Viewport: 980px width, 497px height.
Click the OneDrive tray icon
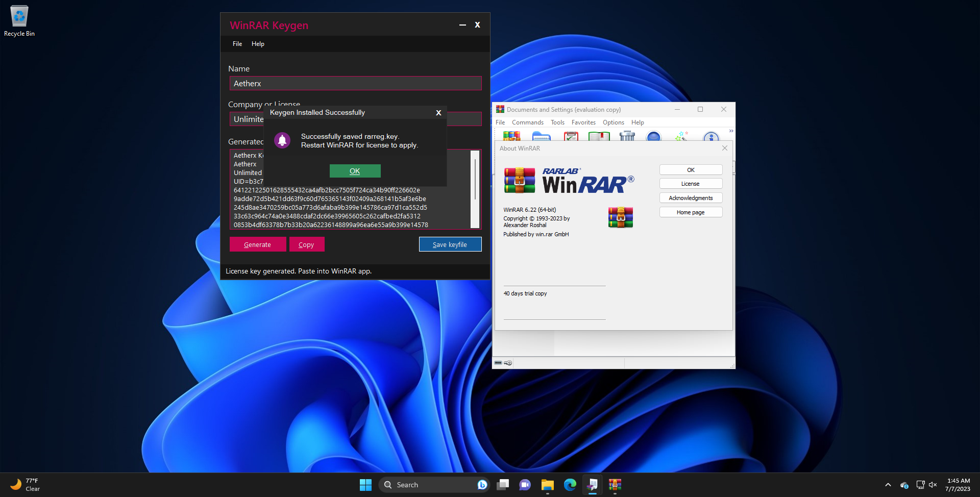(x=904, y=485)
